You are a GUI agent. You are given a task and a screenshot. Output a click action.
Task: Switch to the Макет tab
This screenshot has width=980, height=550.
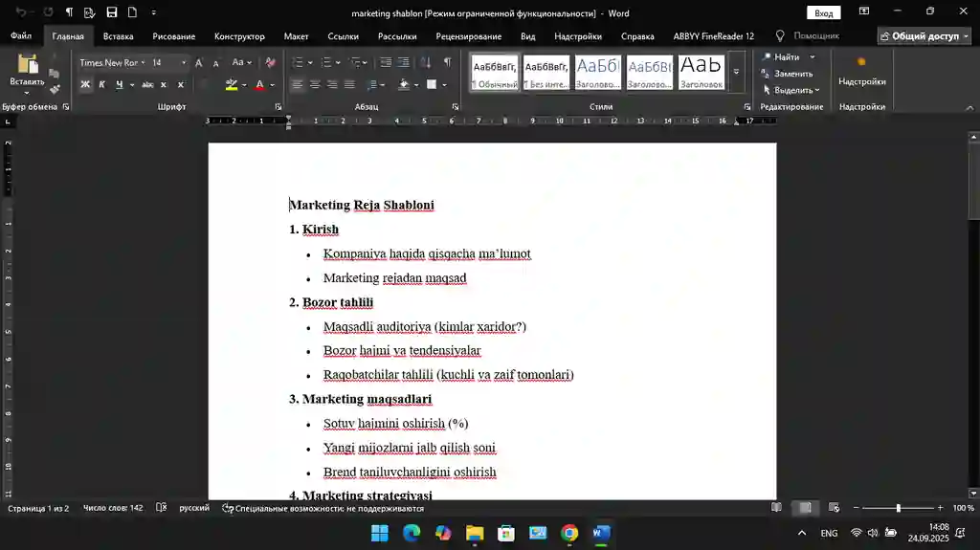pyautogui.click(x=297, y=36)
